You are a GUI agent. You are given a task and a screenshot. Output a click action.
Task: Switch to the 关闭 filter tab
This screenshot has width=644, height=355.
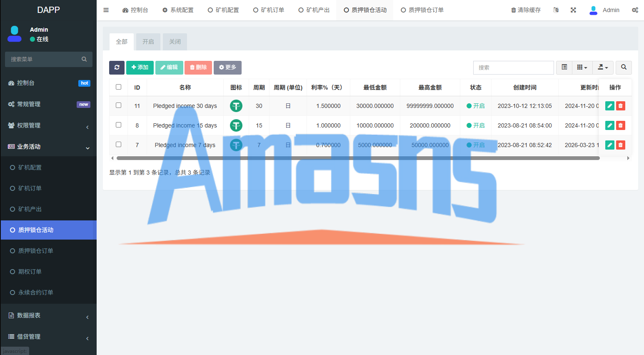pos(175,42)
